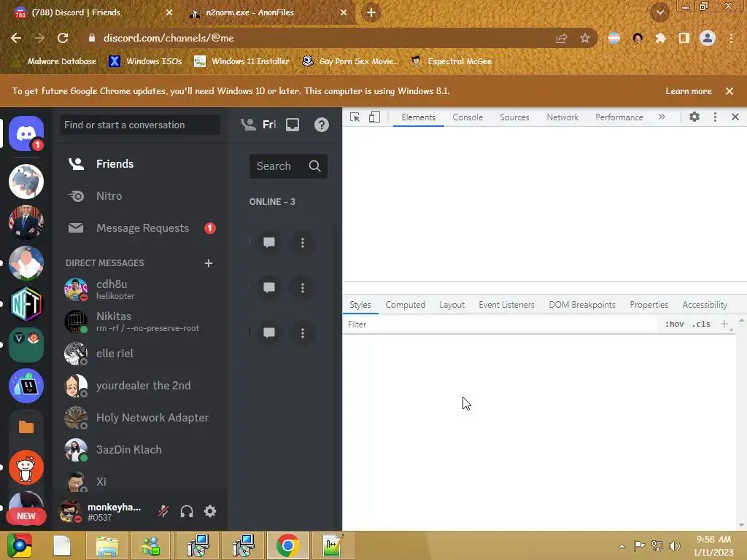Message the first online friend
747x560 pixels.
269,242
